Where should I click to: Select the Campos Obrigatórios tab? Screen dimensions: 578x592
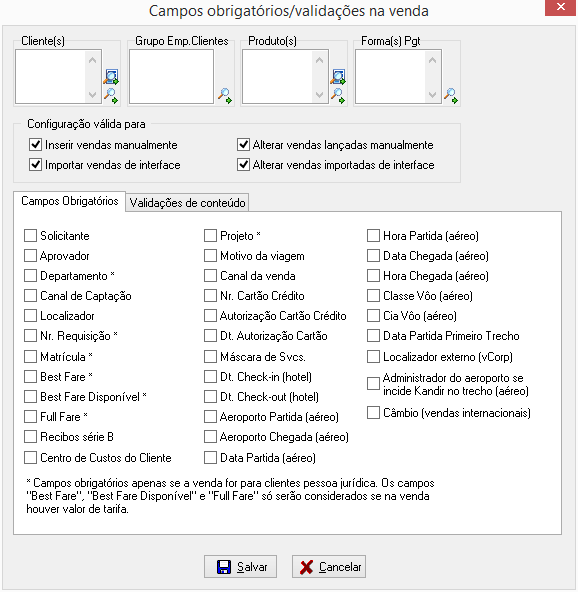(x=69, y=201)
